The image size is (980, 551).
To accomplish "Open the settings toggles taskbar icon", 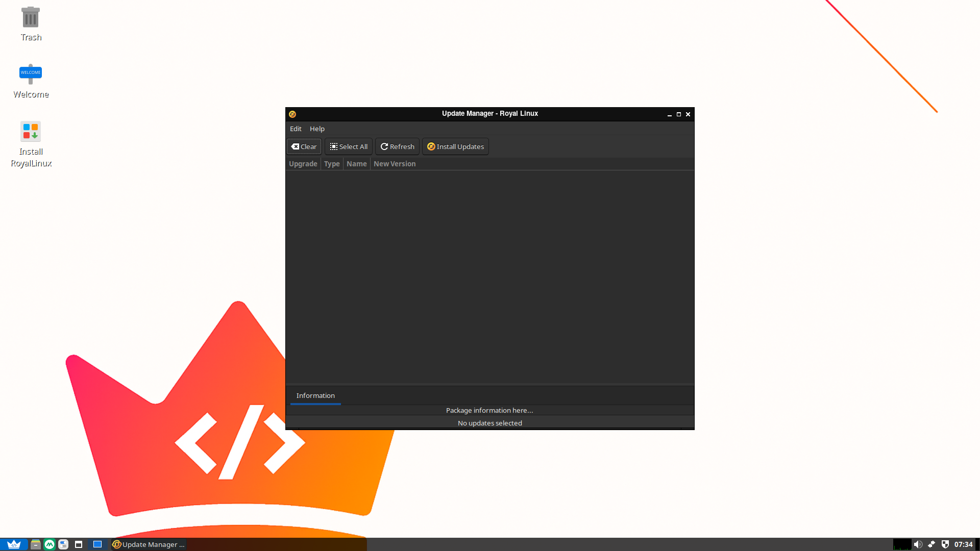I will [x=63, y=544].
